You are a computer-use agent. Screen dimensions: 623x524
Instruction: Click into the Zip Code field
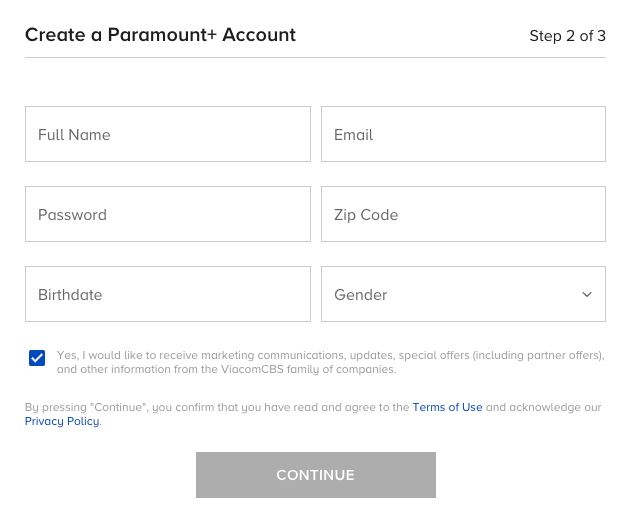[463, 214]
